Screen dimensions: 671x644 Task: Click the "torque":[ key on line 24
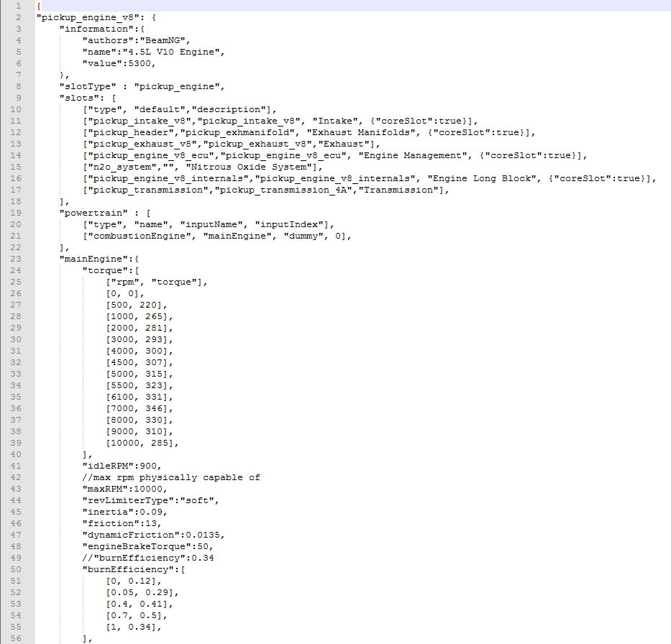[111, 271]
